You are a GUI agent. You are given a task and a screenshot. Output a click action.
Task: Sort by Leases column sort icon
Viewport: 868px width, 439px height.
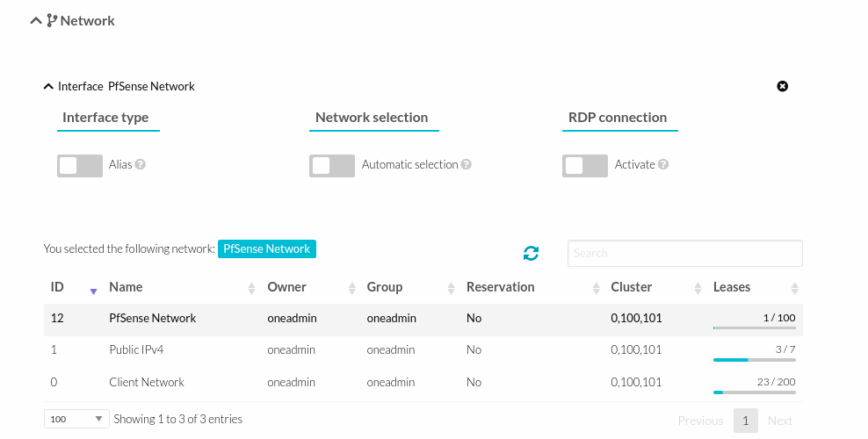794,288
